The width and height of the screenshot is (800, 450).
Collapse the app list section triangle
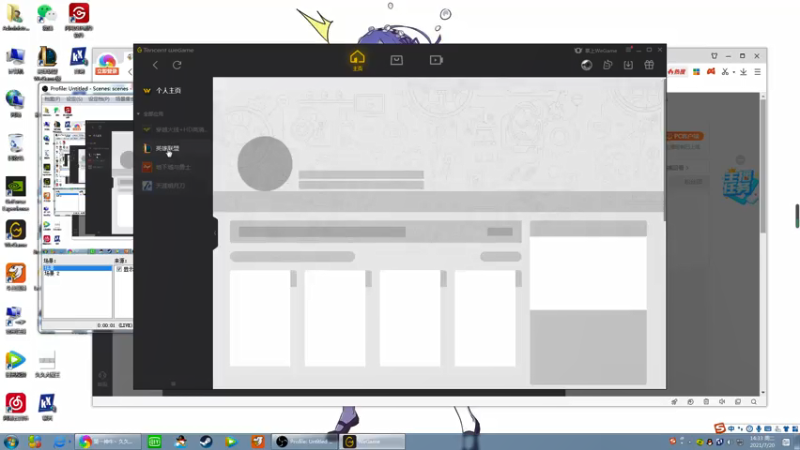point(138,114)
